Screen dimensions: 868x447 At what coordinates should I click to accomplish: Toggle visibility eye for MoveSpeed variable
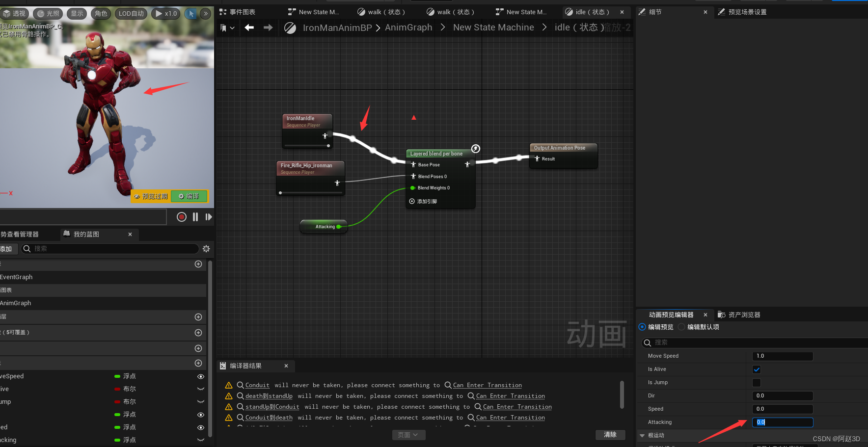click(201, 376)
